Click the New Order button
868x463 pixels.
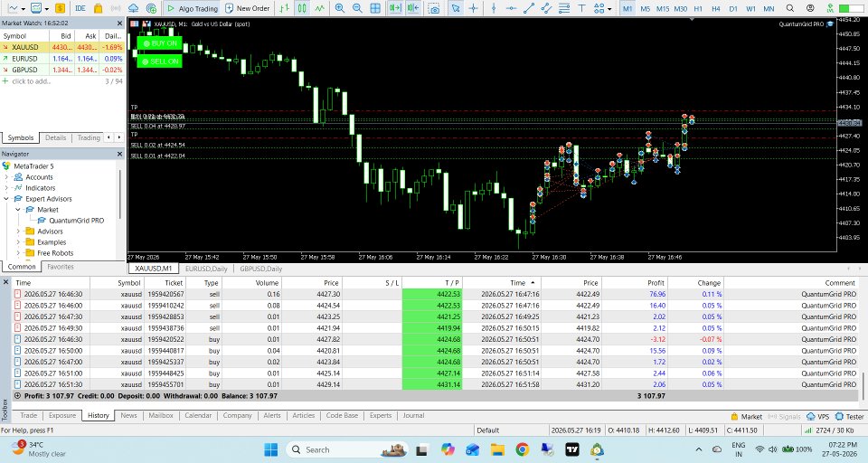pos(248,8)
